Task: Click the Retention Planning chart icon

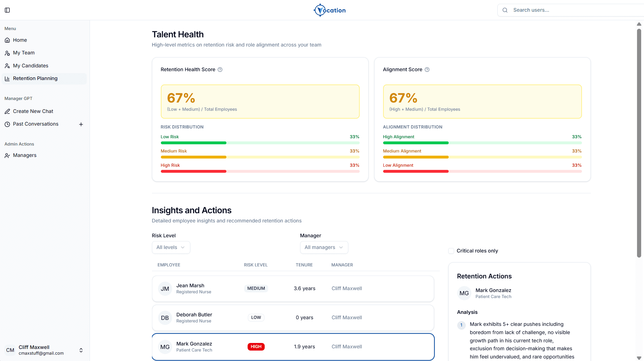Action: tap(7, 78)
